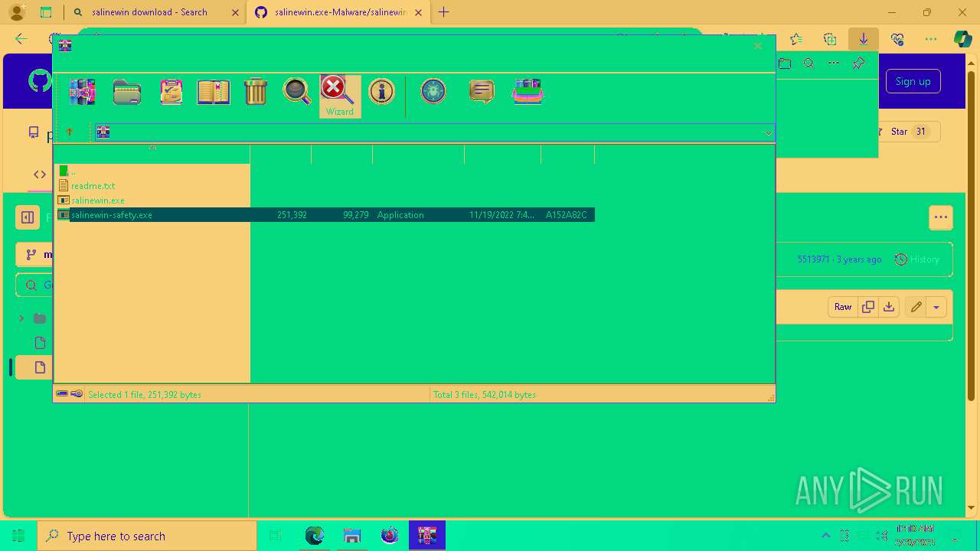Click the Info icon in WinRAR toolbar

click(381, 92)
